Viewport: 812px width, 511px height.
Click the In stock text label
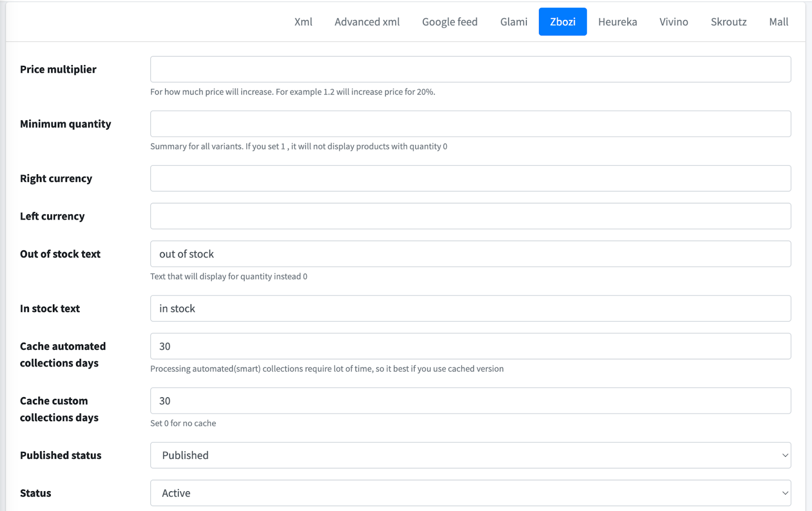point(50,308)
